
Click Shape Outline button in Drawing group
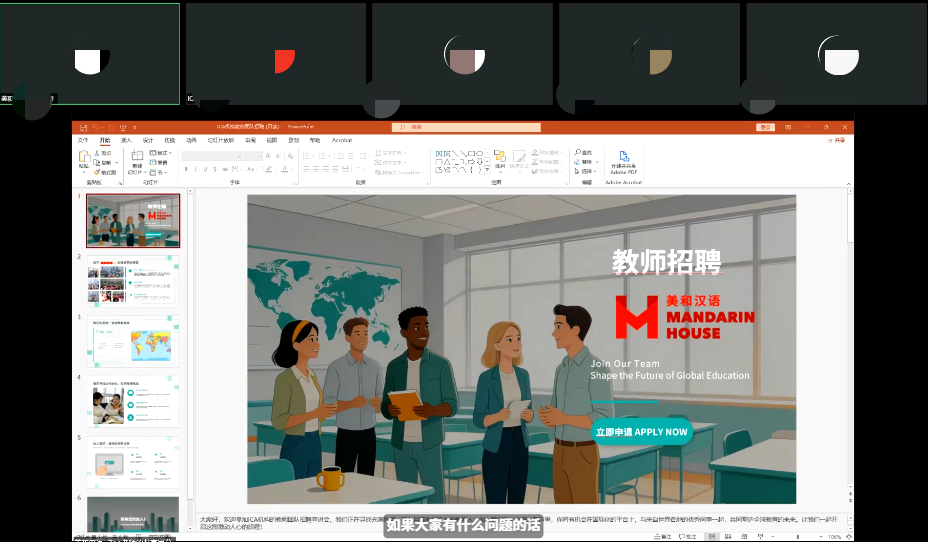tap(547, 162)
